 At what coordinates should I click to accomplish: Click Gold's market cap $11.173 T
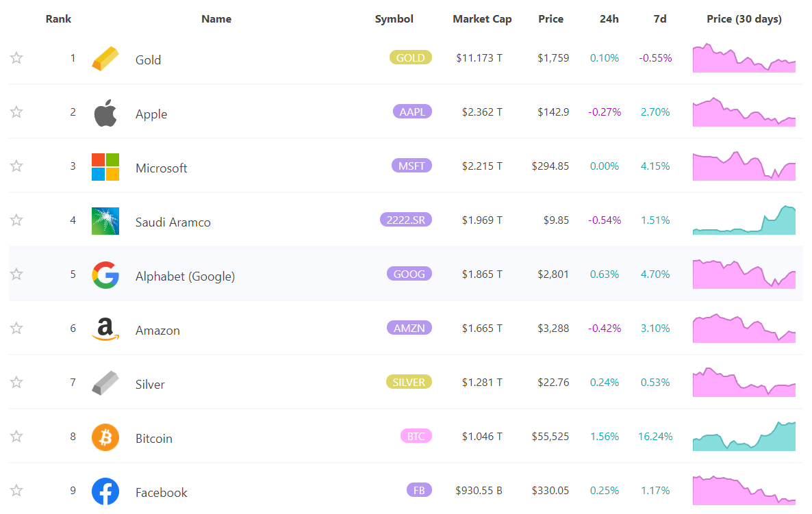tap(479, 58)
